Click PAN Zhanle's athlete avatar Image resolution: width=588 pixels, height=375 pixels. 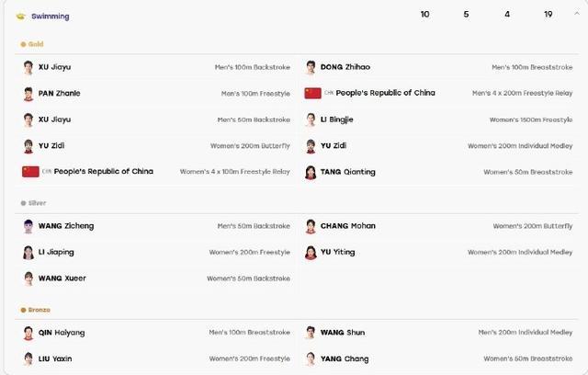[x=28, y=94]
